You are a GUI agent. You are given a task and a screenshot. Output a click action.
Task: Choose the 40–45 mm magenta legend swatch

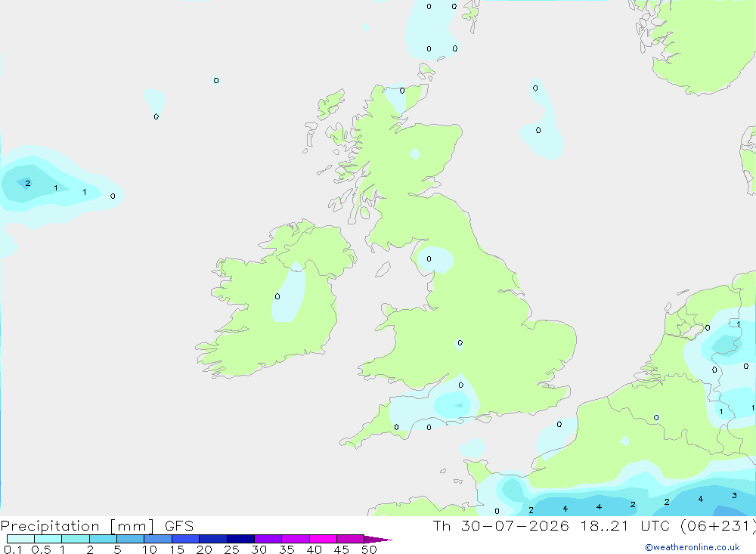click(323, 539)
